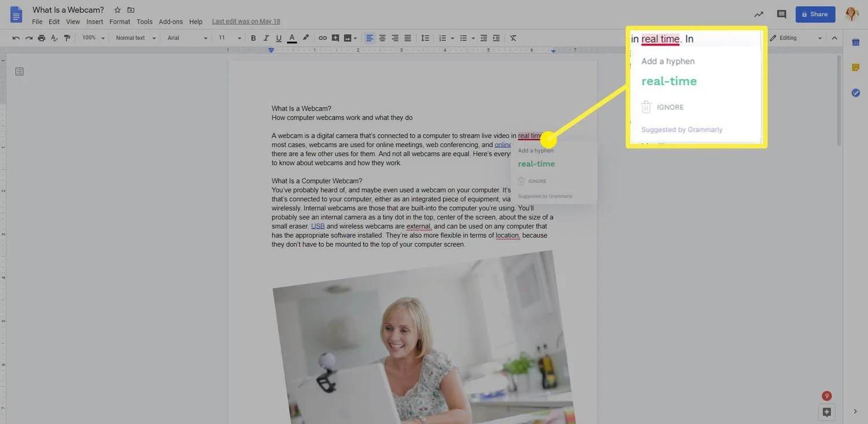868x424 pixels.
Task: Open Google Calendar from the side panel
Action: [855, 41]
